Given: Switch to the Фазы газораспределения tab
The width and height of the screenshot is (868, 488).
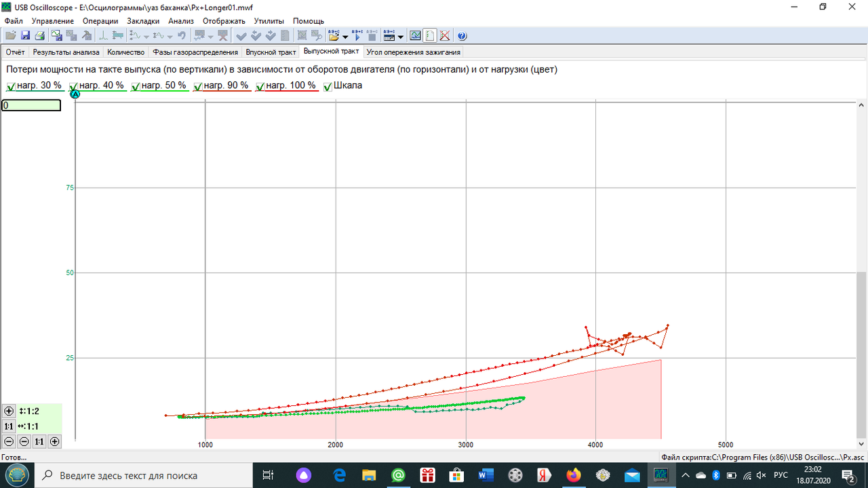Looking at the screenshot, I should coord(195,52).
